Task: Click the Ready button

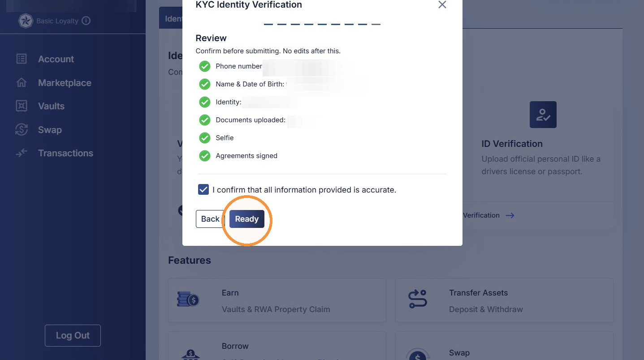Action: pos(247,219)
